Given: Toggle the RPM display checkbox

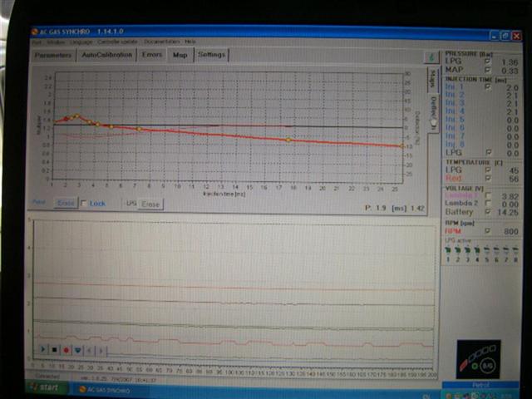Looking at the screenshot, I should (x=488, y=231).
